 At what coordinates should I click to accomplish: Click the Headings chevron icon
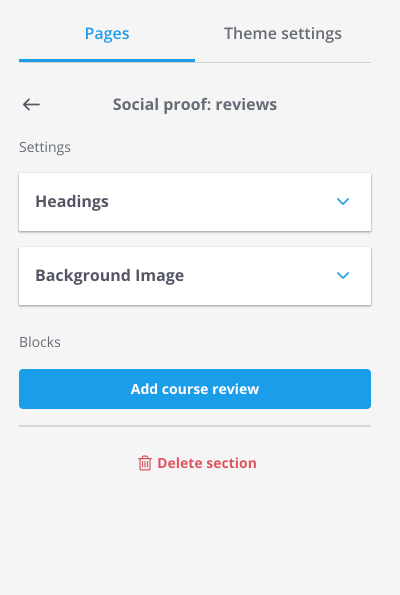pos(343,201)
